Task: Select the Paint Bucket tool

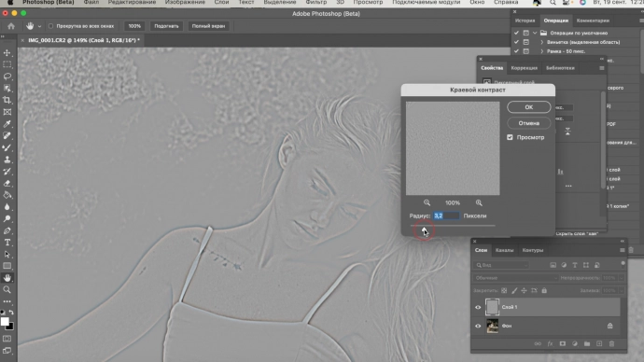Action: [7, 195]
